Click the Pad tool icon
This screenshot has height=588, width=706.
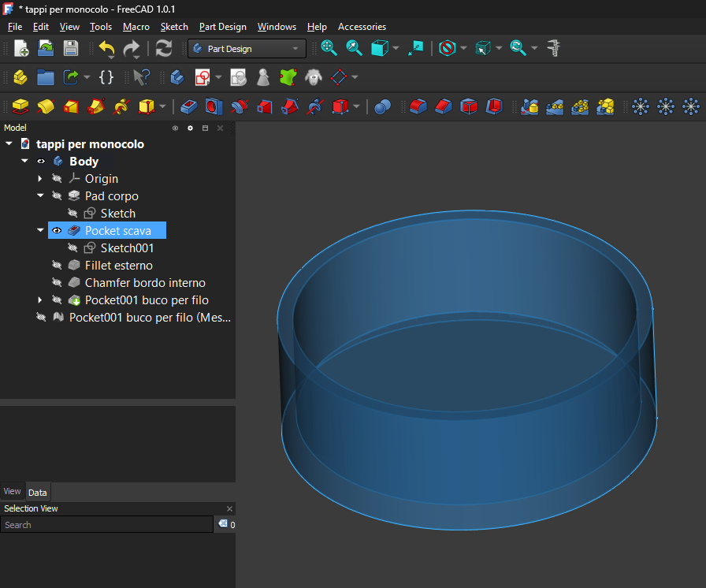tap(20, 106)
